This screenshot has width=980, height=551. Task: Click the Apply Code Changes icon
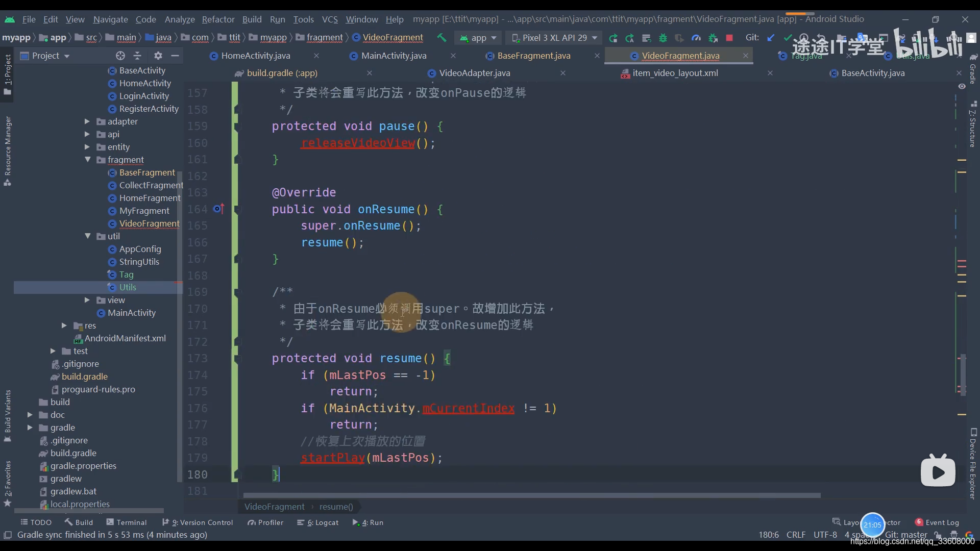click(646, 38)
